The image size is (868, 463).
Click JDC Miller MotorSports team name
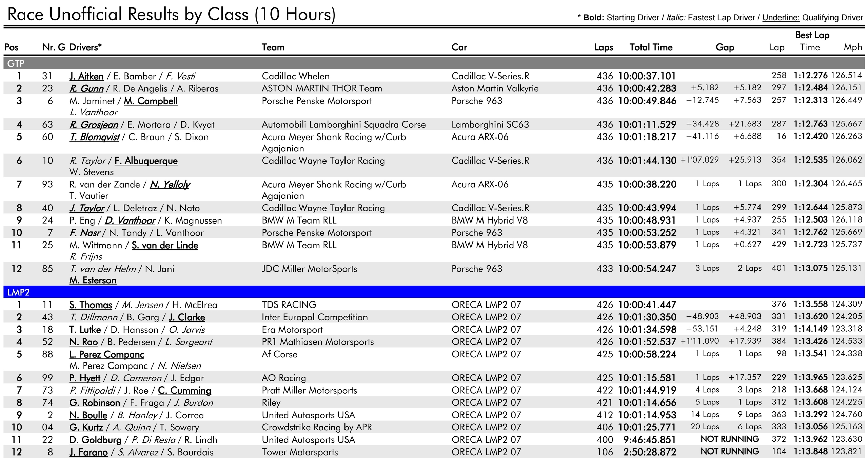pos(309,269)
